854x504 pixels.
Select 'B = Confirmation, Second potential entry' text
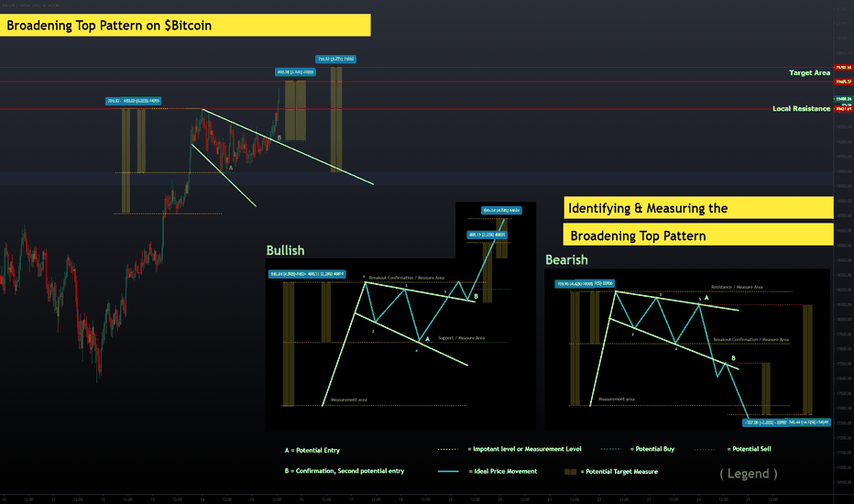[345, 471]
